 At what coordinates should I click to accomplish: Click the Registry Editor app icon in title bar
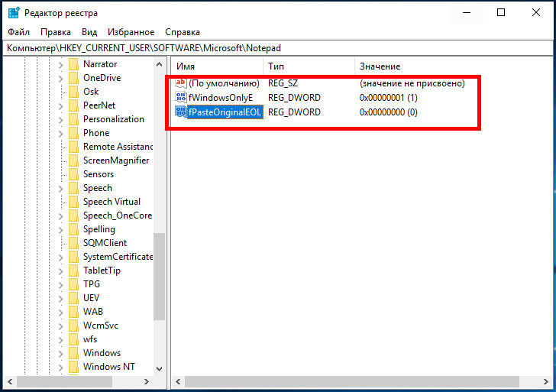14,12
